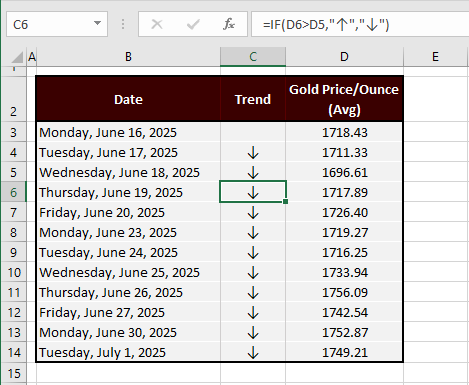Select column B header

128,57
